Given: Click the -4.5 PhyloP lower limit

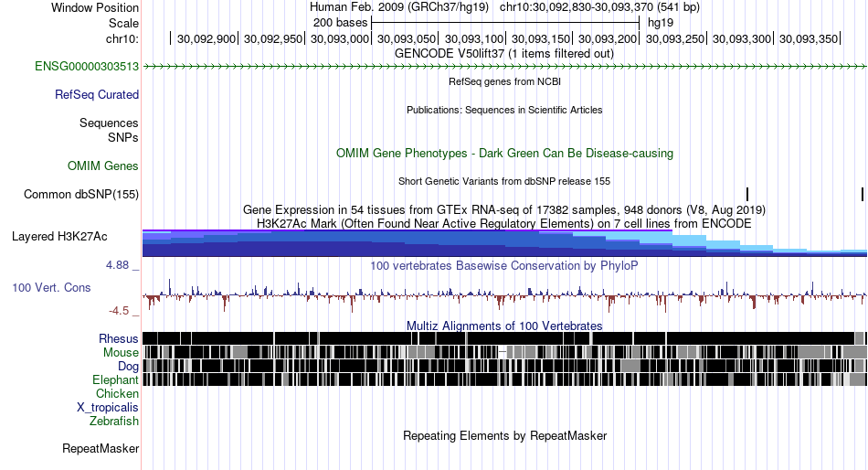Looking at the screenshot, I should (x=119, y=311).
